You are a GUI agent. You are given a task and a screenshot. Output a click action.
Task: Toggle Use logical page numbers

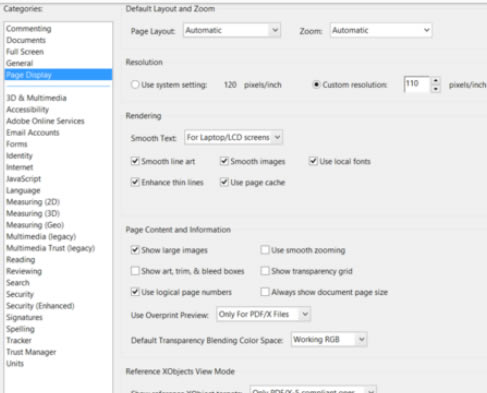[135, 292]
